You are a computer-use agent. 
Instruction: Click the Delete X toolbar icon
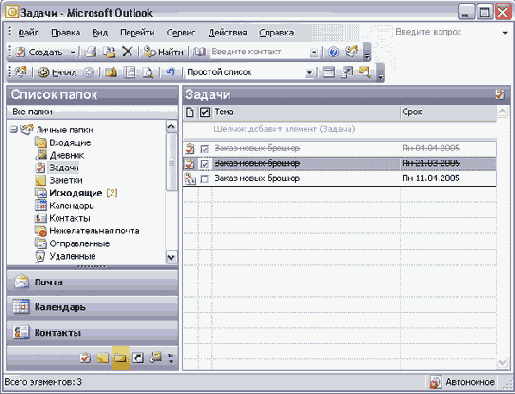(127, 52)
